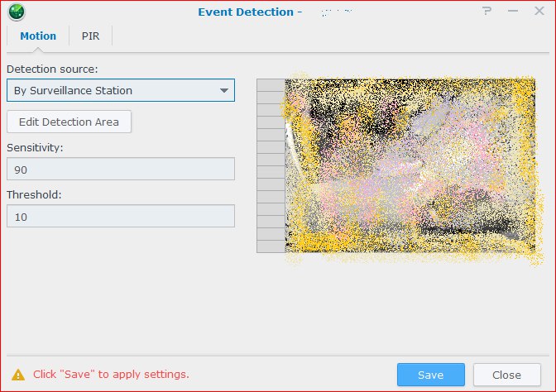
Task: Close the Event Detection window with X
Action: (x=539, y=11)
